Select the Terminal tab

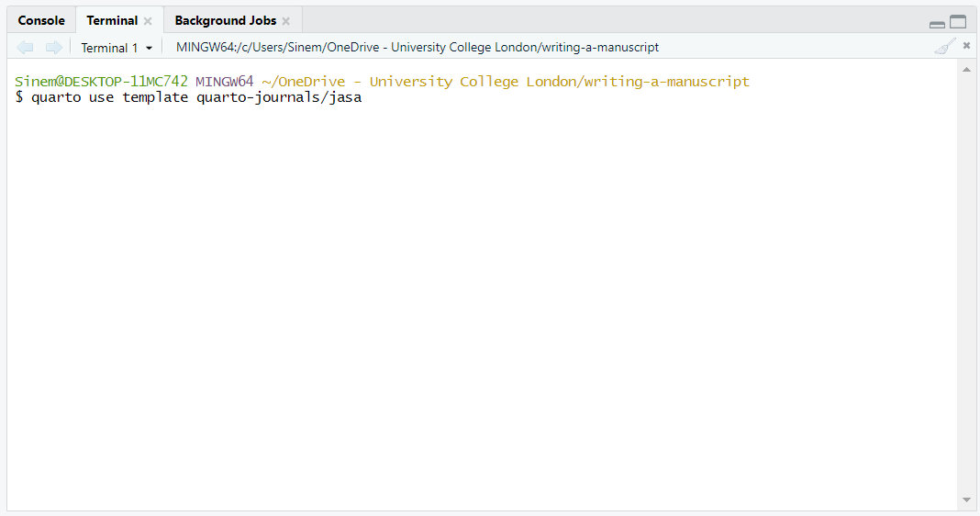click(112, 20)
